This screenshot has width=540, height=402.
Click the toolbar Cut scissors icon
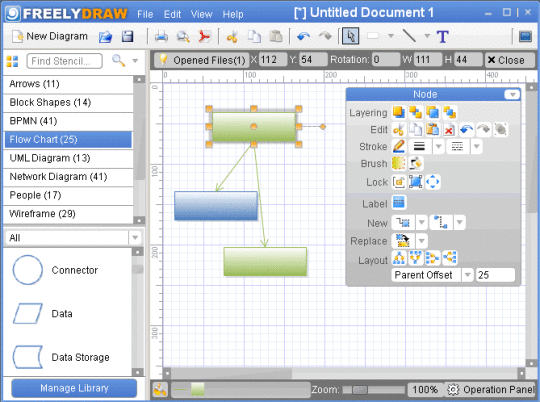coord(232,37)
